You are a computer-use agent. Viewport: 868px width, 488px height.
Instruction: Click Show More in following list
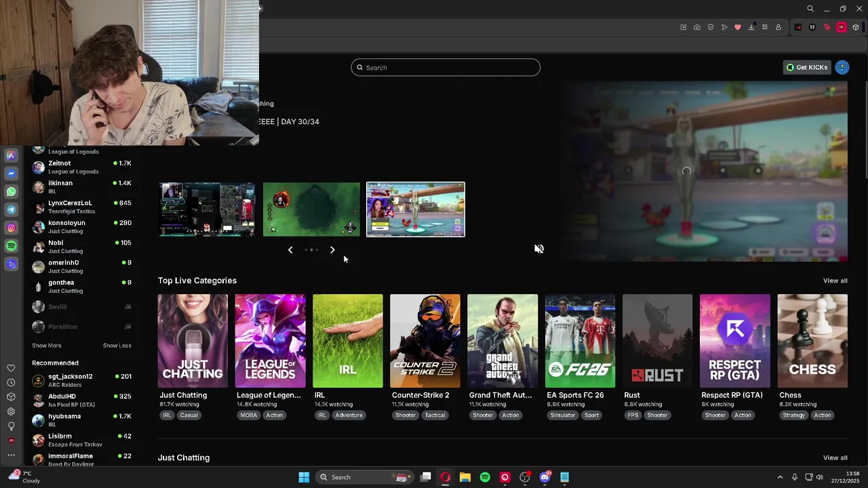[x=47, y=346]
